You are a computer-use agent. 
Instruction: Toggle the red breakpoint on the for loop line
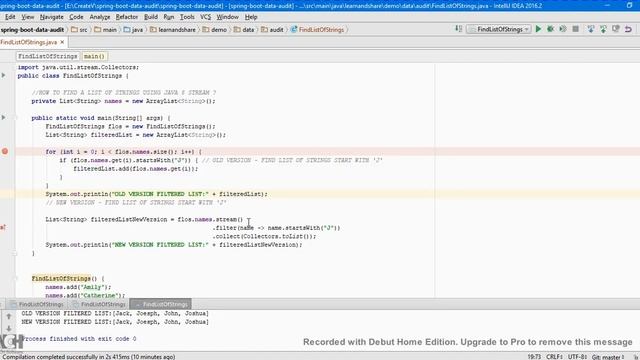pos(5,151)
